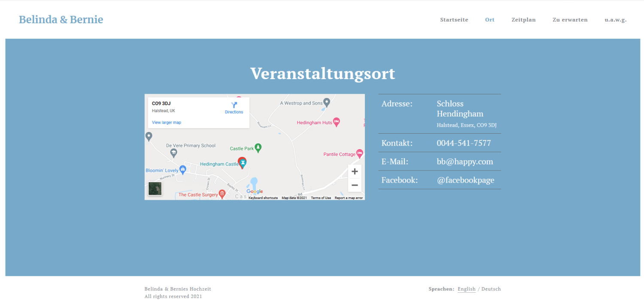Switch language to English
Screen dimensions: 644x300
pos(467,289)
